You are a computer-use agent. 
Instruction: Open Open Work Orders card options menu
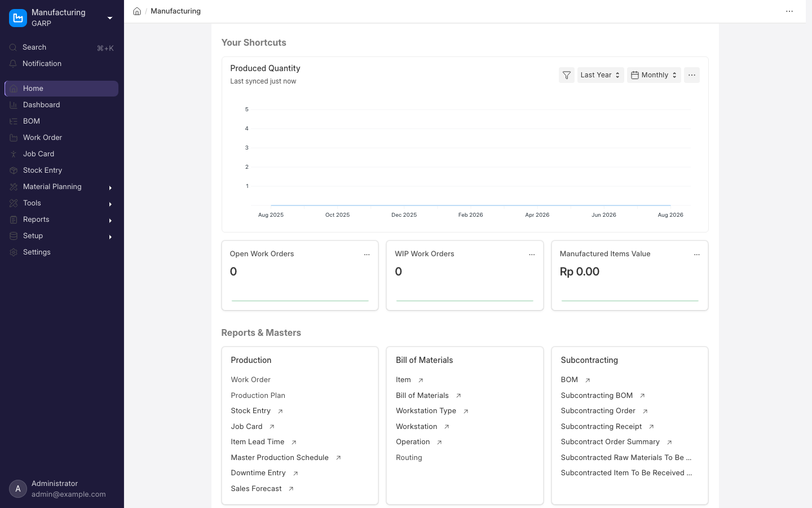point(367,255)
